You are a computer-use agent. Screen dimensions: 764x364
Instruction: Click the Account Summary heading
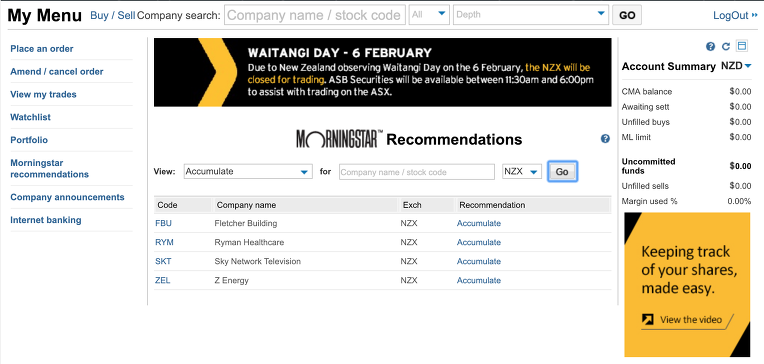[668, 67]
